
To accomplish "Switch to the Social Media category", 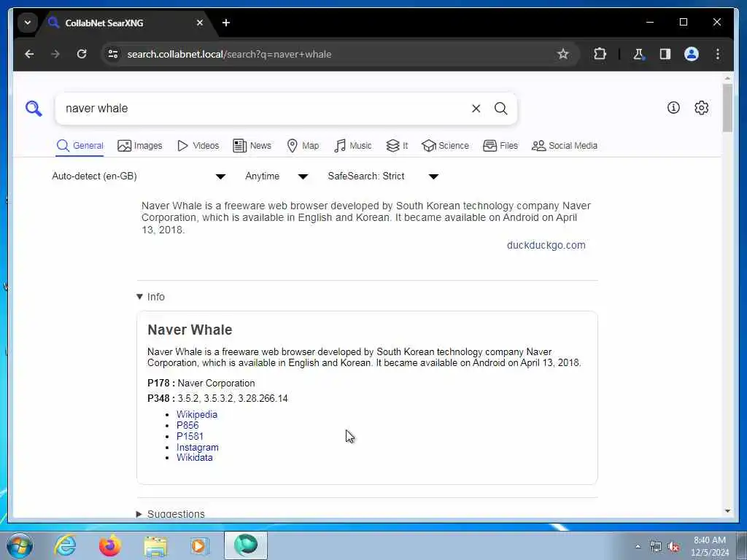I will click(x=565, y=146).
